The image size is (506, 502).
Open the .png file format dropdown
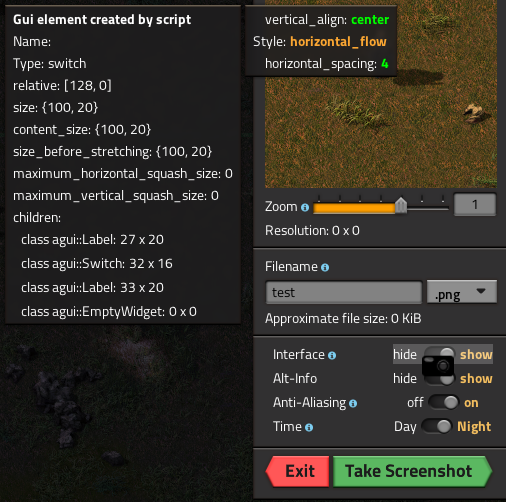click(x=462, y=292)
